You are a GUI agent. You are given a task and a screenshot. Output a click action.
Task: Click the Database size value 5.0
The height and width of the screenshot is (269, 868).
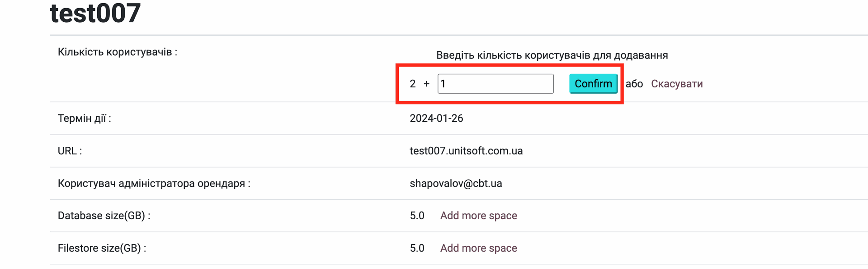point(417,216)
